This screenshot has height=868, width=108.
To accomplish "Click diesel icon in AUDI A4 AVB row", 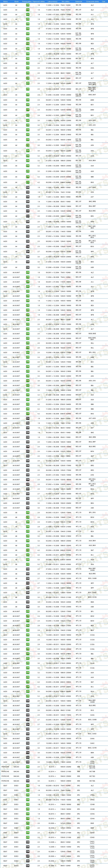I will [x=28, y=192].
